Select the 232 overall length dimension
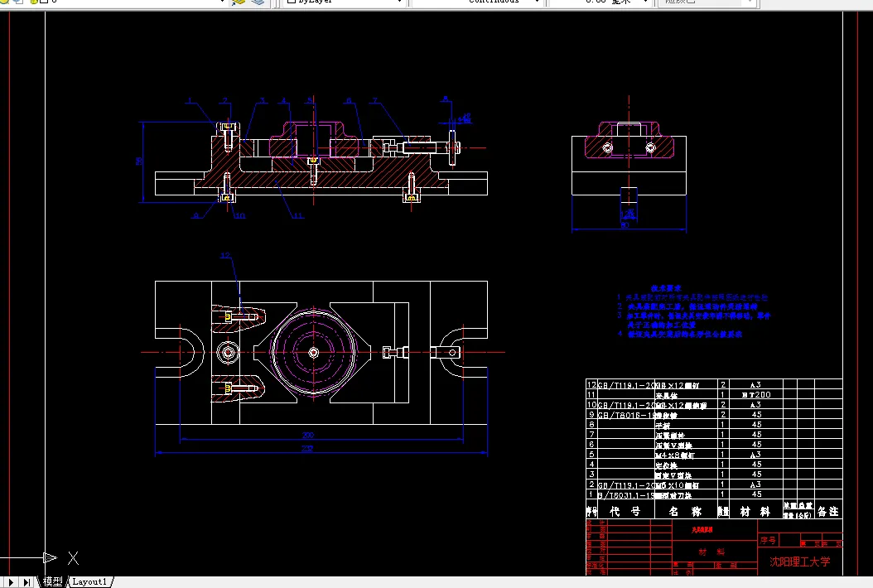873x588 pixels. (307, 448)
